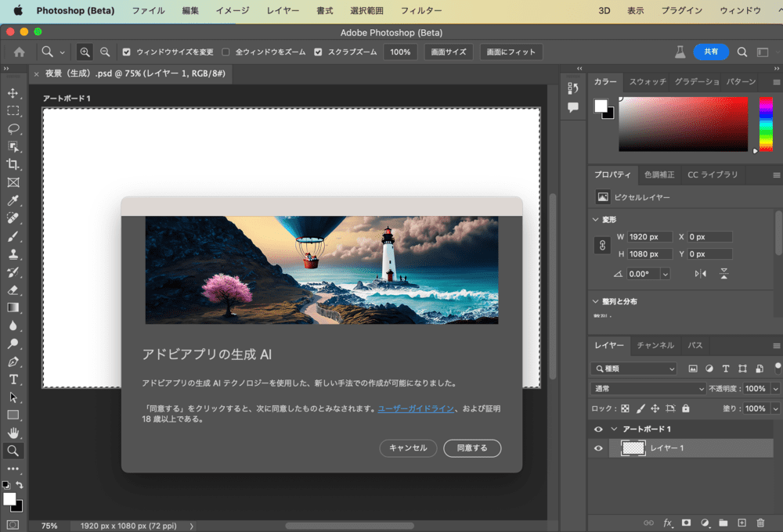Click the 共有 share button
Image resolution: width=783 pixels, height=532 pixels.
(x=711, y=52)
